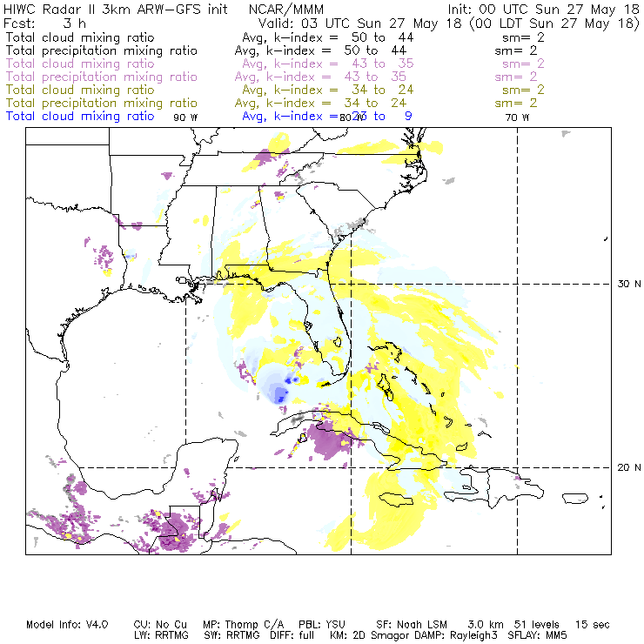Click "Model Info: V4.0" footer text
644x644 pixels.
coord(67,625)
